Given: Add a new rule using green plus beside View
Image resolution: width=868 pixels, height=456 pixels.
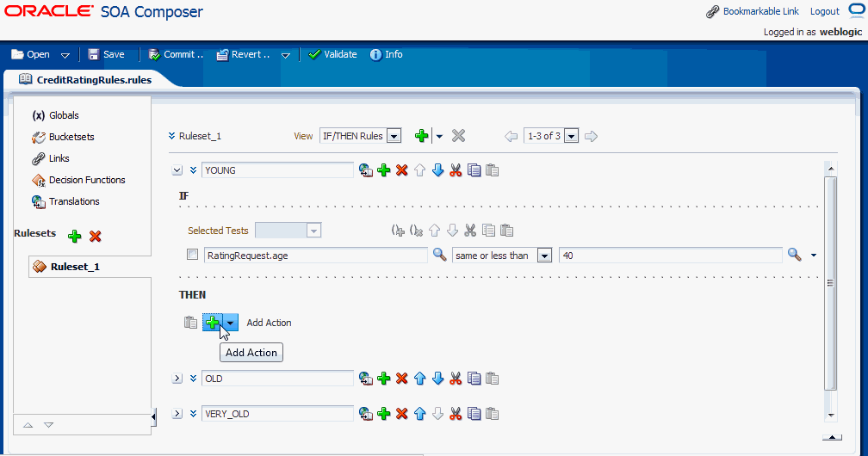Looking at the screenshot, I should (x=421, y=136).
